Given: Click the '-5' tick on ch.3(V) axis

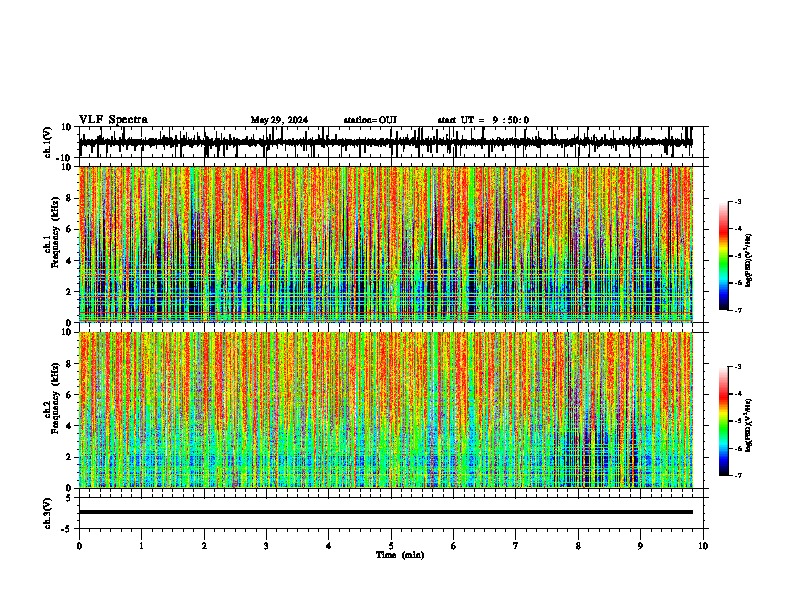Looking at the screenshot, I should pyautogui.click(x=68, y=529).
